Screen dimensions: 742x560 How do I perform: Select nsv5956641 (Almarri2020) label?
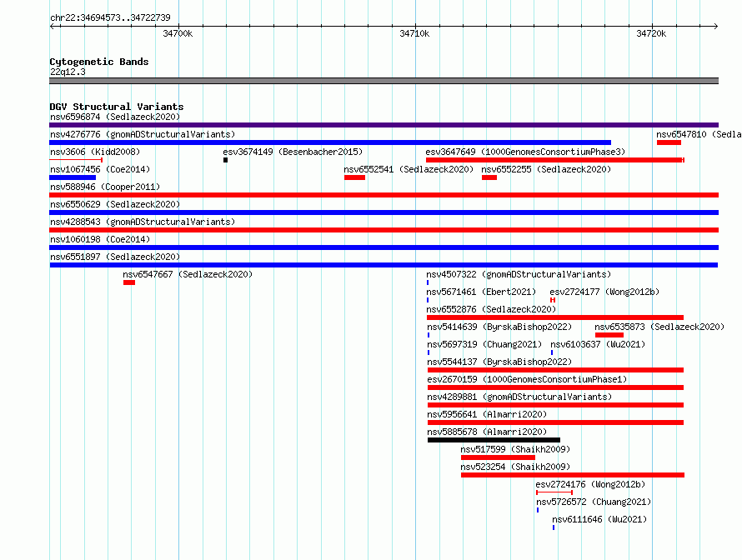(x=487, y=414)
